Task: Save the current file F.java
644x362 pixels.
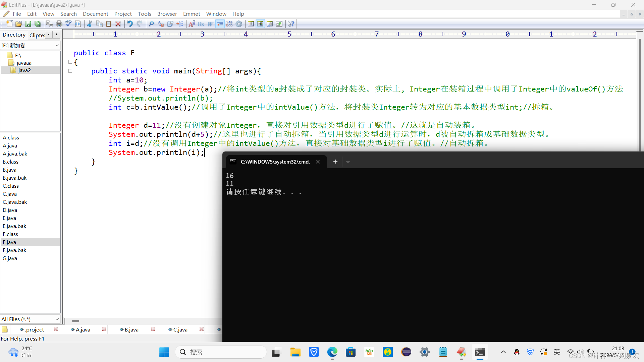Action: 28,23
